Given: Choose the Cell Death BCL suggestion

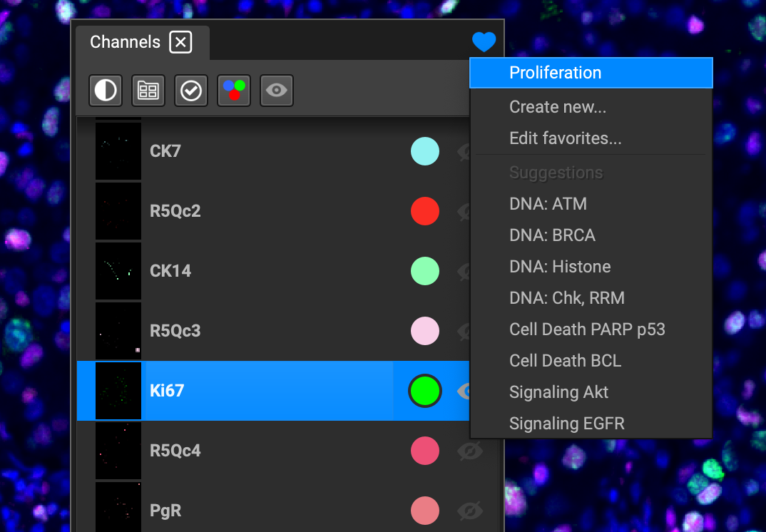Looking at the screenshot, I should coord(591,361).
